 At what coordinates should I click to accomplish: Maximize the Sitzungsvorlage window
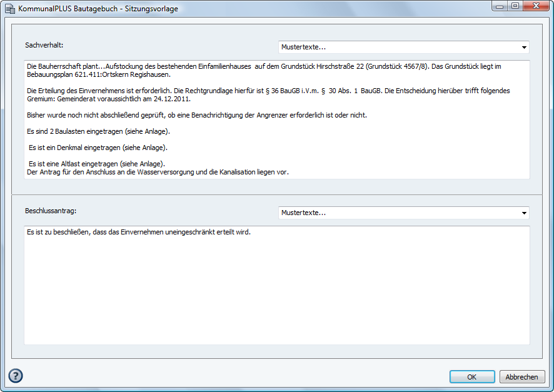pos(515,6)
